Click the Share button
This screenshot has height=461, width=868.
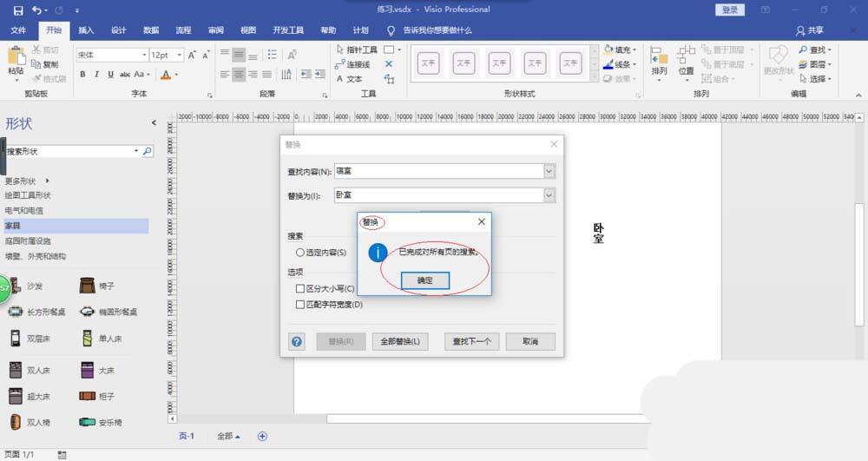[x=810, y=30]
